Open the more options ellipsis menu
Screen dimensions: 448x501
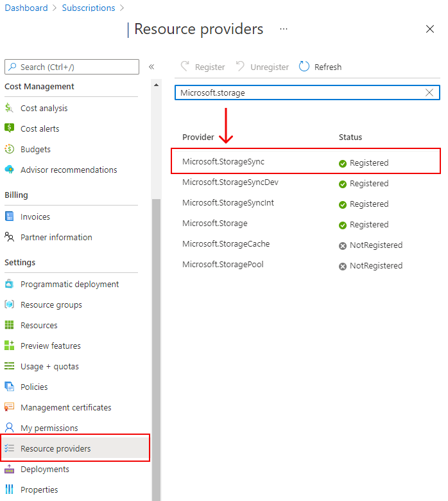[284, 29]
